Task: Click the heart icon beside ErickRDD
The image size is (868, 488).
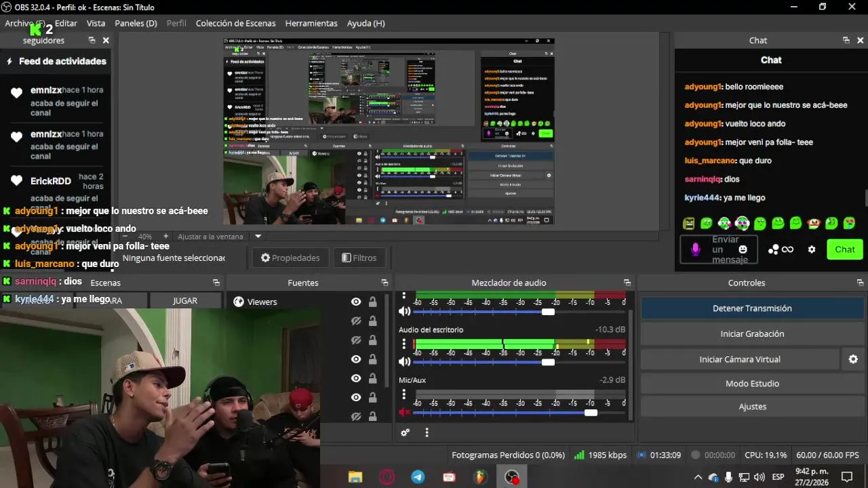Action: 17,181
